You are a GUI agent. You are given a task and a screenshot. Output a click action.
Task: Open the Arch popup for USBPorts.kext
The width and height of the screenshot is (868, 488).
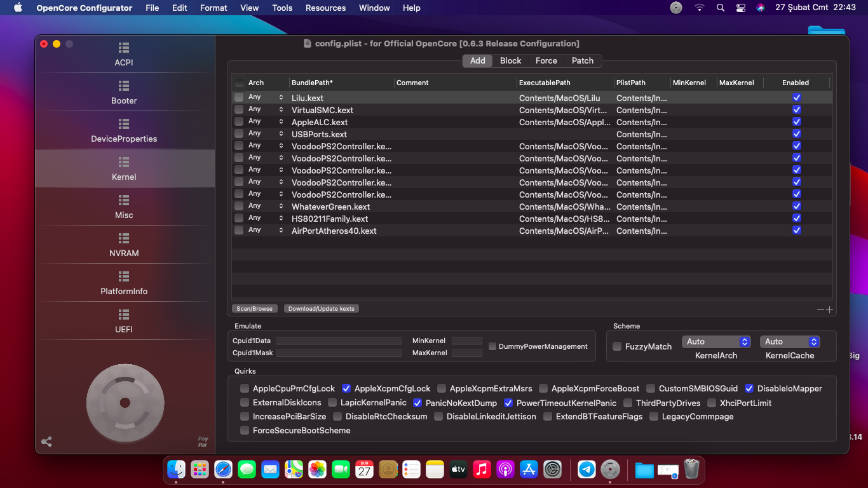click(266, 133)
